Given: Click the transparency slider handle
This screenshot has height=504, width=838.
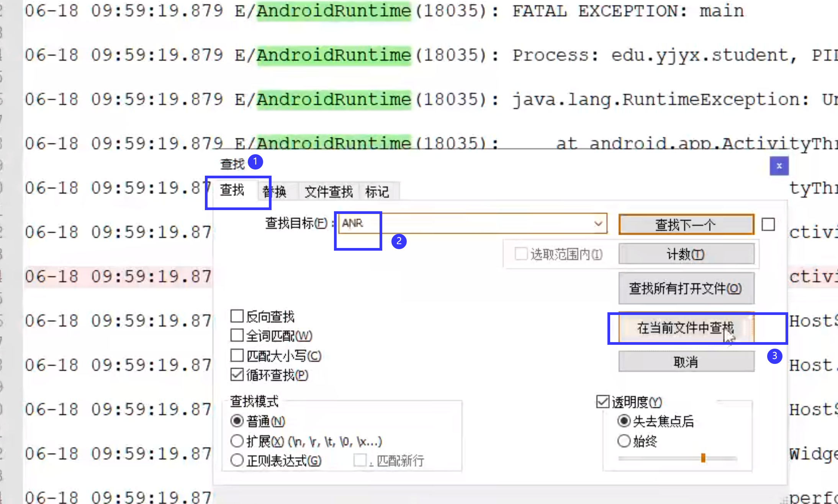Looking at the screenshot, I should click(x=703, y=458).
